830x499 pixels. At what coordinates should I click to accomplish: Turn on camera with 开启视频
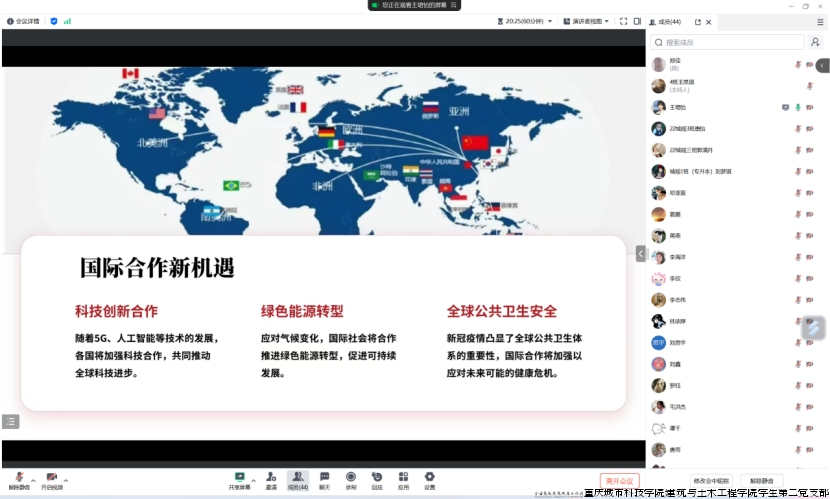[x=50, y=480]
